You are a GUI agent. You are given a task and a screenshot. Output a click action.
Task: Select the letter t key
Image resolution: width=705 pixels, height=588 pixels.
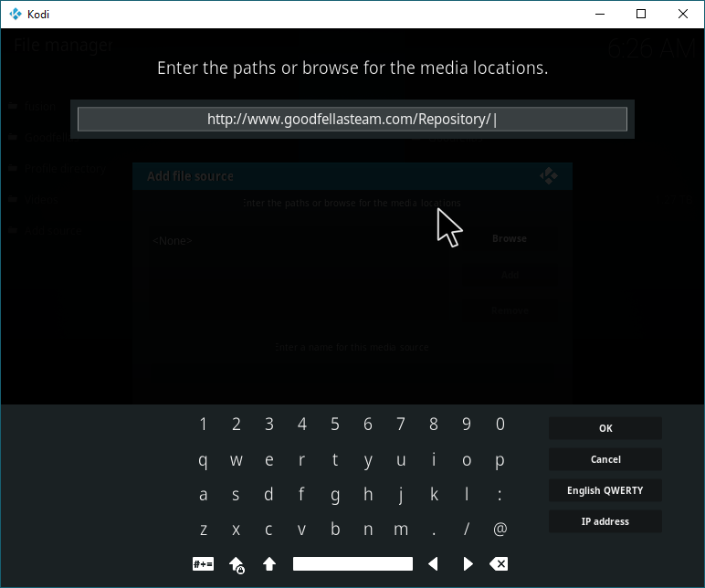[x=335, y=460]
